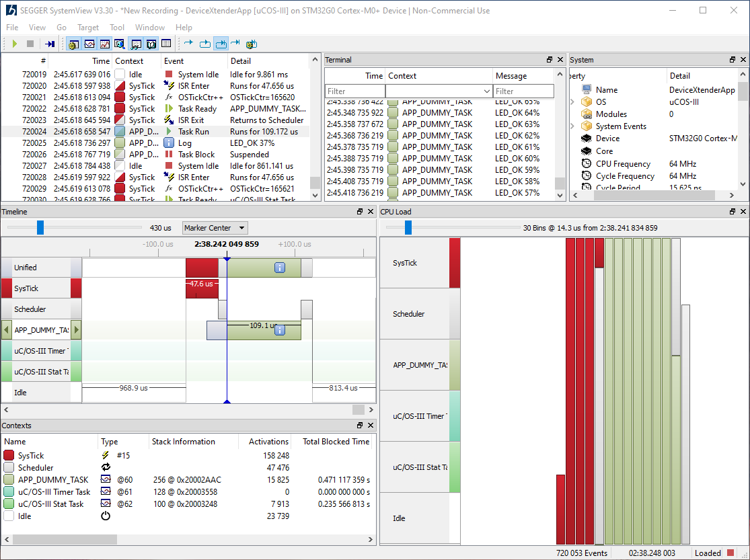Click the Terminal Message filter field

[x=523, y=91]
